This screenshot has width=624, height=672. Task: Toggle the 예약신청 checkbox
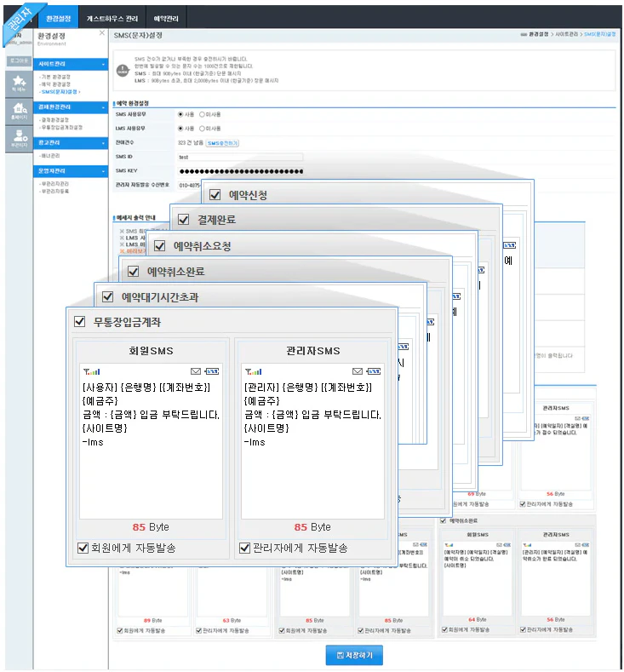215,195
